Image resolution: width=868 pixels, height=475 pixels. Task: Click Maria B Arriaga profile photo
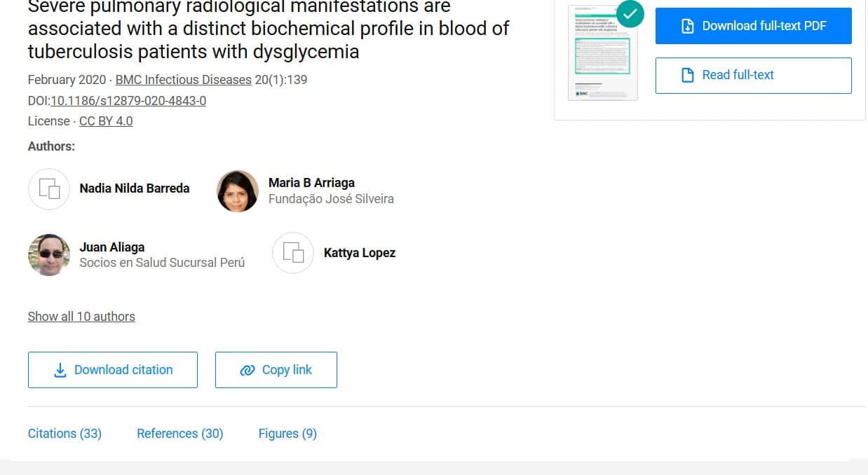pos(238,191)
